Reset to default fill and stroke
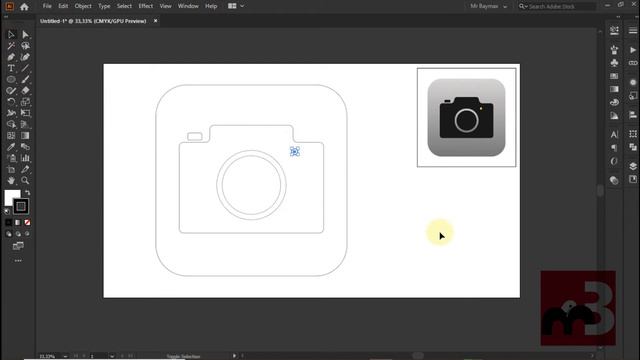Screen dimensions: 640x360 pyautogui.click(x=7, y=211)
